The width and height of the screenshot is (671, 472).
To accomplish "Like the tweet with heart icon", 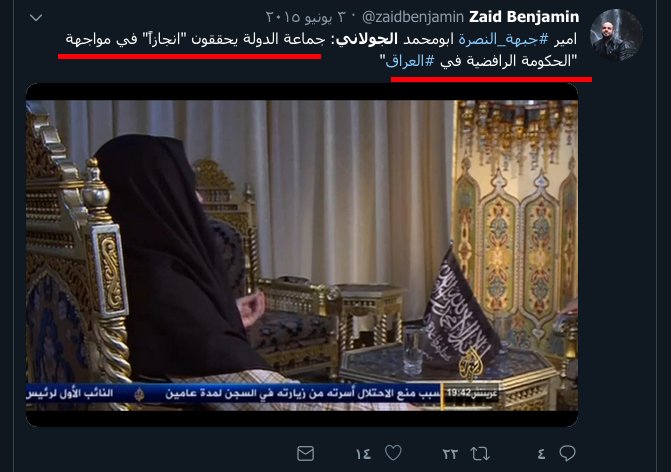I will 393,453.
